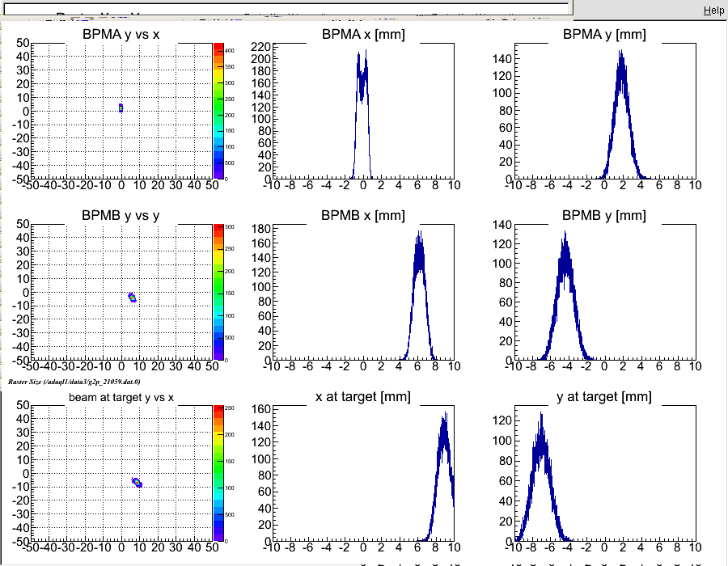Select the 'x at target [mm]' plot title
The image size is (728, 566).
363,397
